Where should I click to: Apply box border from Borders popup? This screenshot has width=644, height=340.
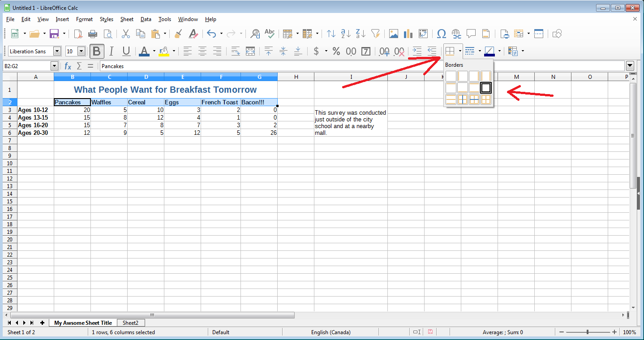tap(486, 88)
